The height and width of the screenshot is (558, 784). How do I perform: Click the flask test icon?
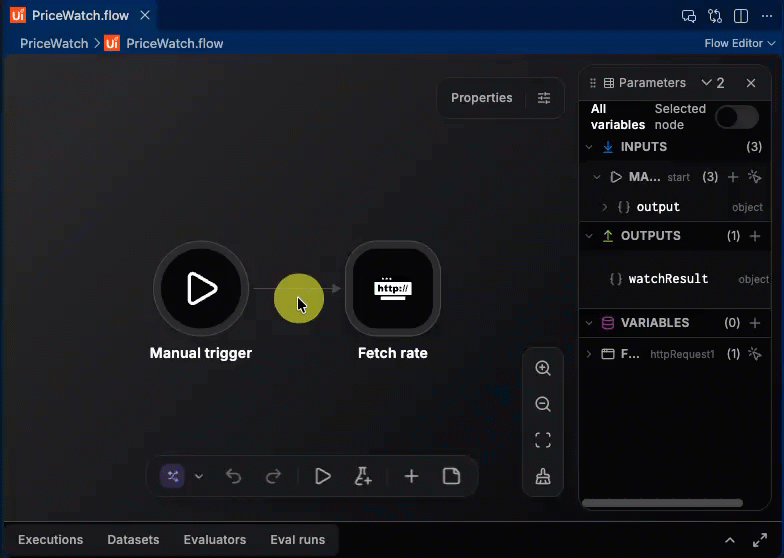362,476
